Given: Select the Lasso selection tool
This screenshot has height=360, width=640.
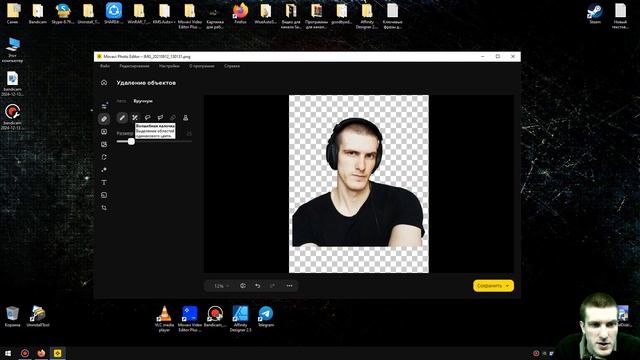Looking at the screenshot, I should [x=147, y=118].
